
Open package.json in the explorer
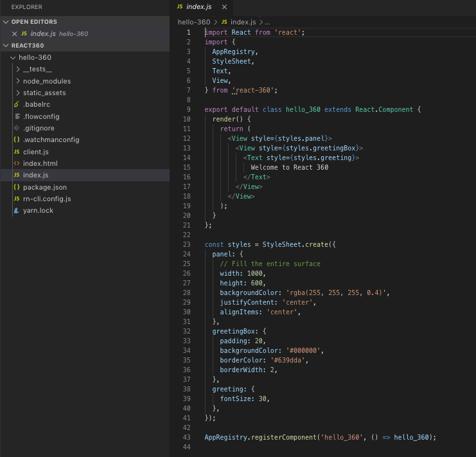click(x=45, y=187)
